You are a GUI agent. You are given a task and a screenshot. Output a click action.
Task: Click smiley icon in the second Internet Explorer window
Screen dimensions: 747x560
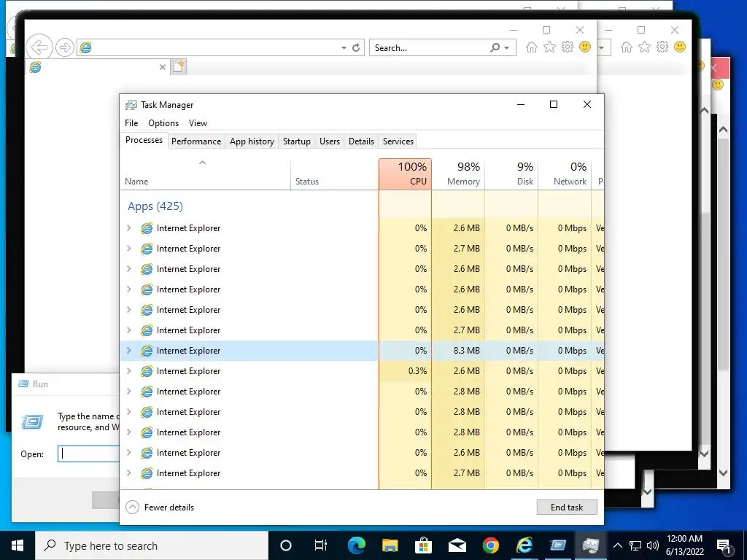[x=680, y=47]
